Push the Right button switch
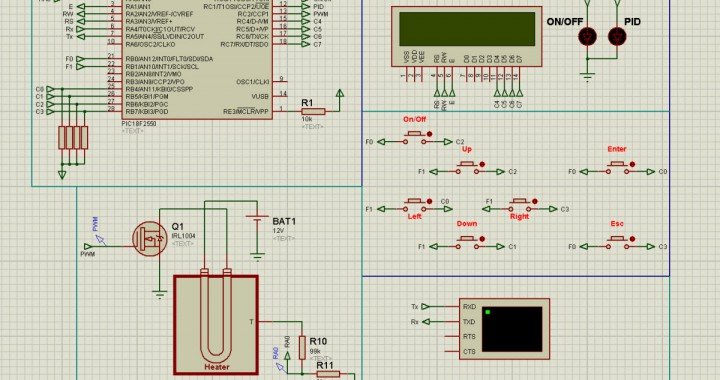Screen dimensions: 720x380 pos(520,203)
